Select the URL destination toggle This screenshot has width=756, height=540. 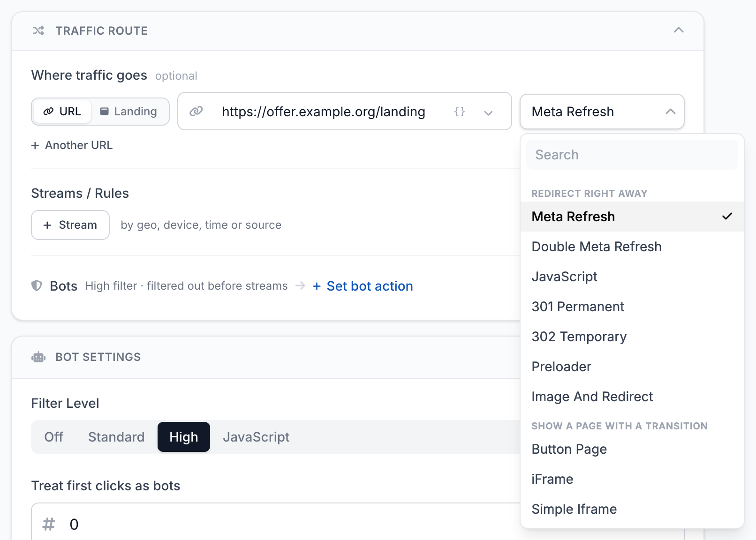[x=62, y=112]
